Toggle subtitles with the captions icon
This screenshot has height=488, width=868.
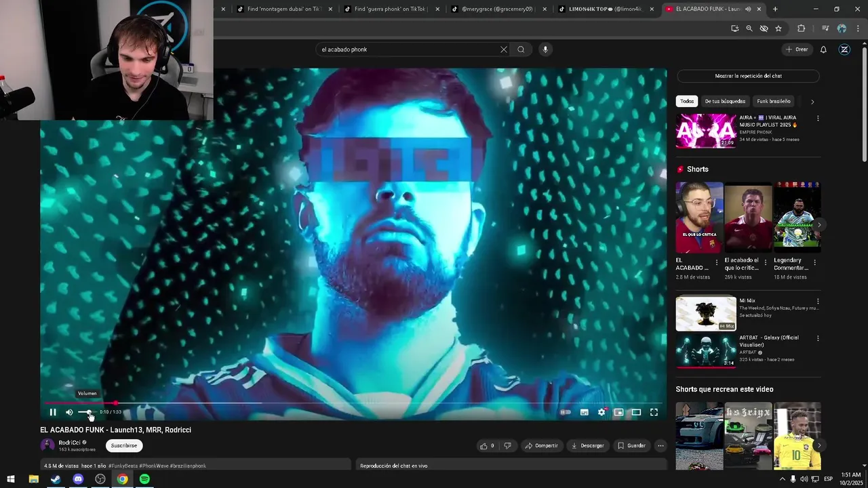pos(585,412)
